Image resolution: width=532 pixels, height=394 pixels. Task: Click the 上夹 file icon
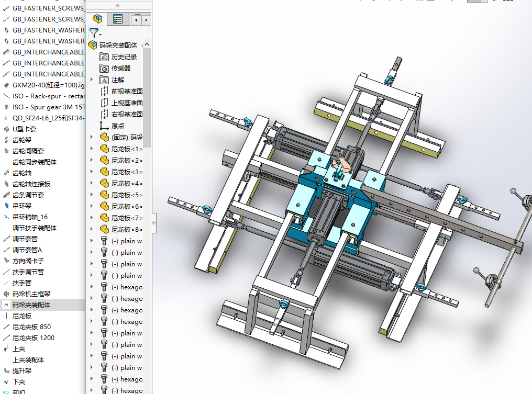point(6,348)
